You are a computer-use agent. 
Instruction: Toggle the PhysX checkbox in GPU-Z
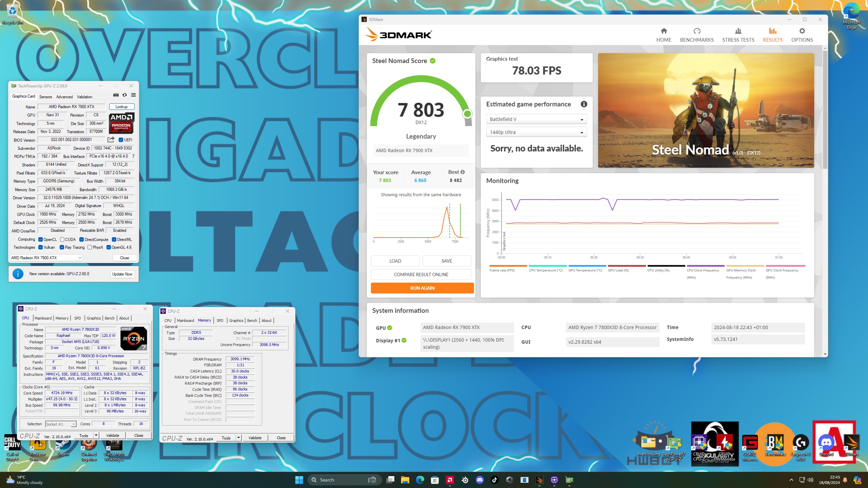(x=90, y=247)
